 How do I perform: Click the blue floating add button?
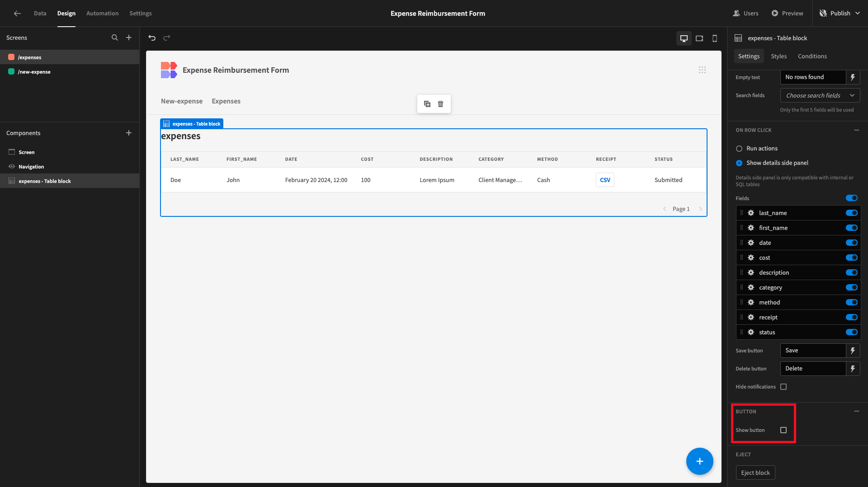pos(699,461)
